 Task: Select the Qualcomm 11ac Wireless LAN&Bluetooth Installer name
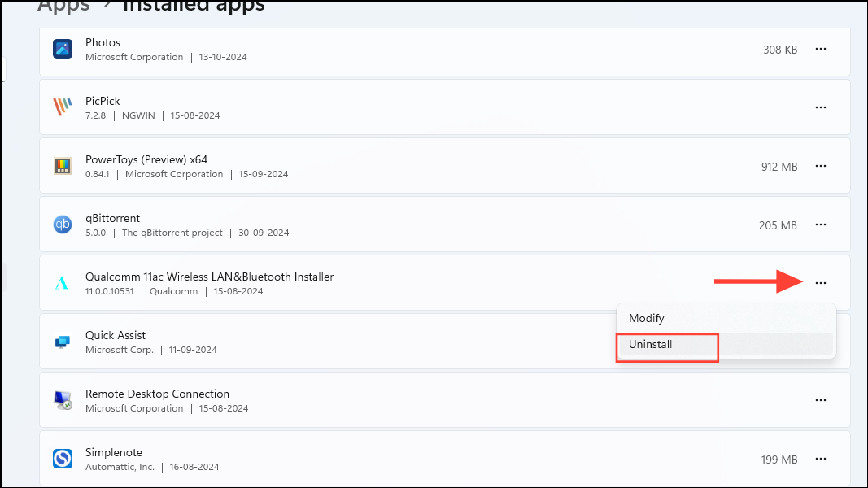[209, 277]
